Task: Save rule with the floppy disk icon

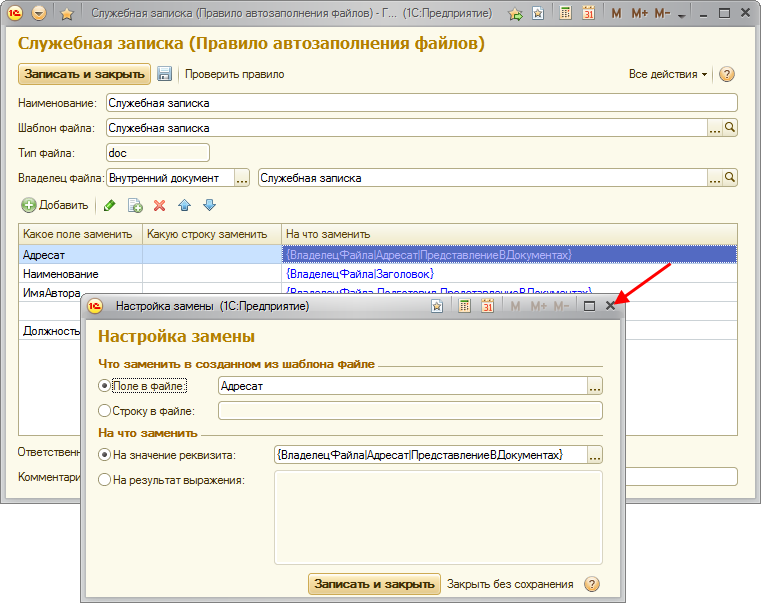Action: (x=165, y=74)
